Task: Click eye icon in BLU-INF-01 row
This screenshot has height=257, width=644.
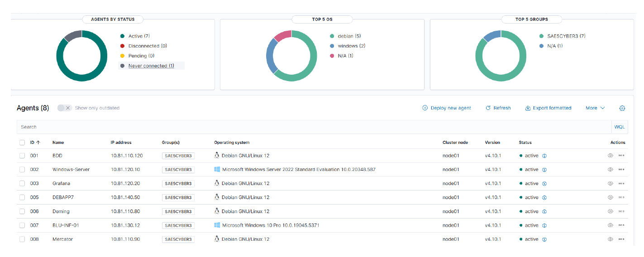Action: (x=610, y=225)
